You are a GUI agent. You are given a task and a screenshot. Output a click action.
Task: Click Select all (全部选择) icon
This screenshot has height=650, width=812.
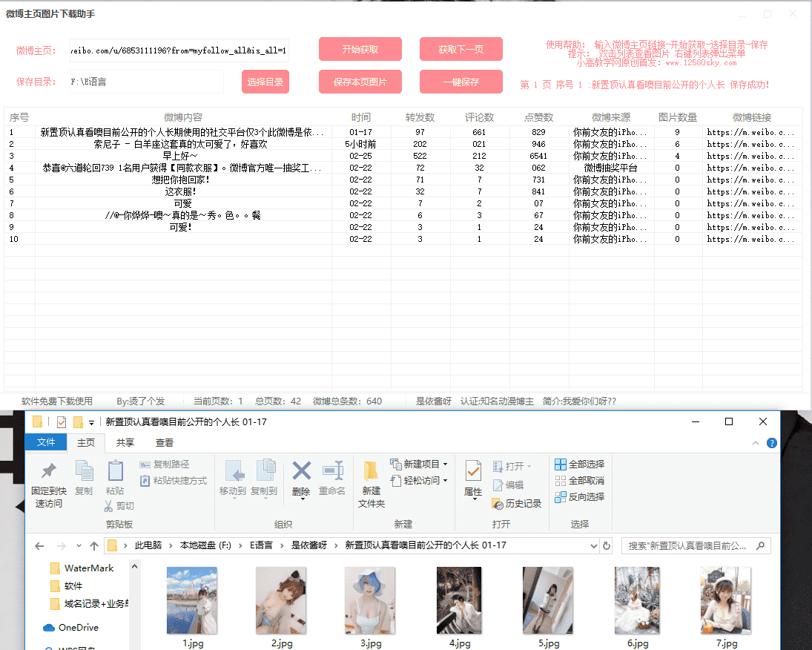coord(561,464)
